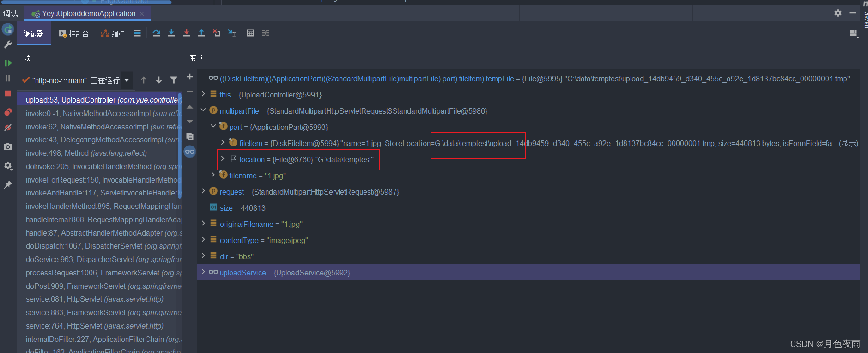Screen dimensions: 868x353
Task: Toggle show watches glasses icon
Action: [190, 152]
